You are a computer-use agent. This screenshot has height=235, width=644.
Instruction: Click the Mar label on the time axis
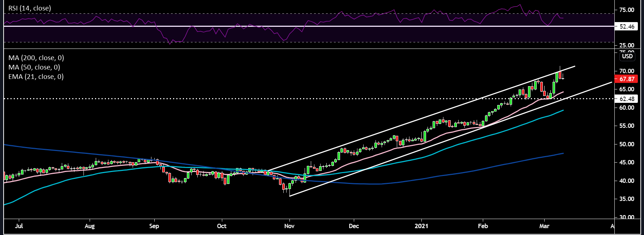544,226
